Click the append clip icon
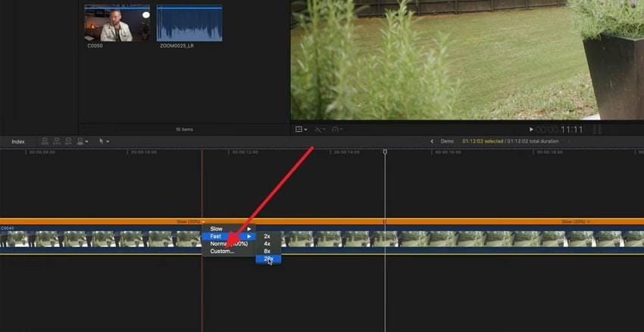Image resolution: width=644 pixels, height=332 pixels. (68, 141)
